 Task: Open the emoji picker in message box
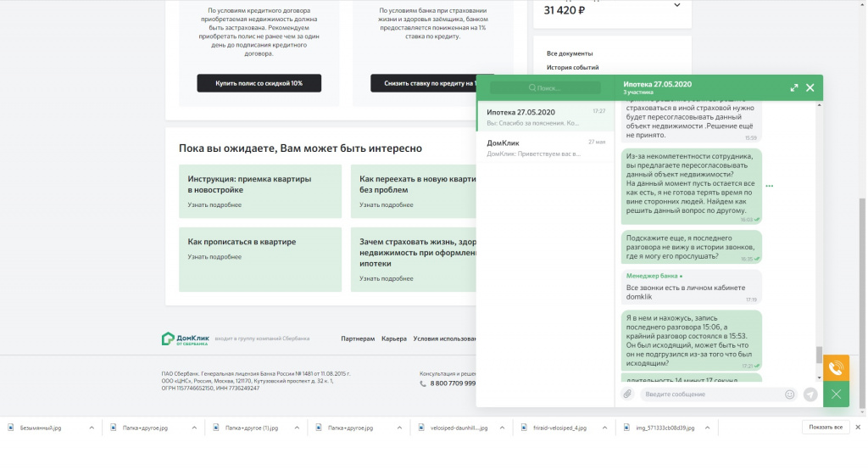click(789, 394)
